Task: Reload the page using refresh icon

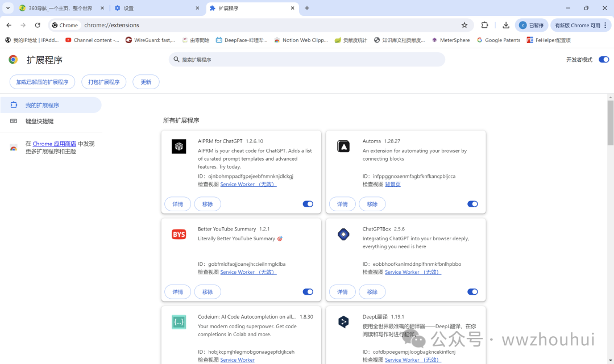Action: [x=38, y=25]
